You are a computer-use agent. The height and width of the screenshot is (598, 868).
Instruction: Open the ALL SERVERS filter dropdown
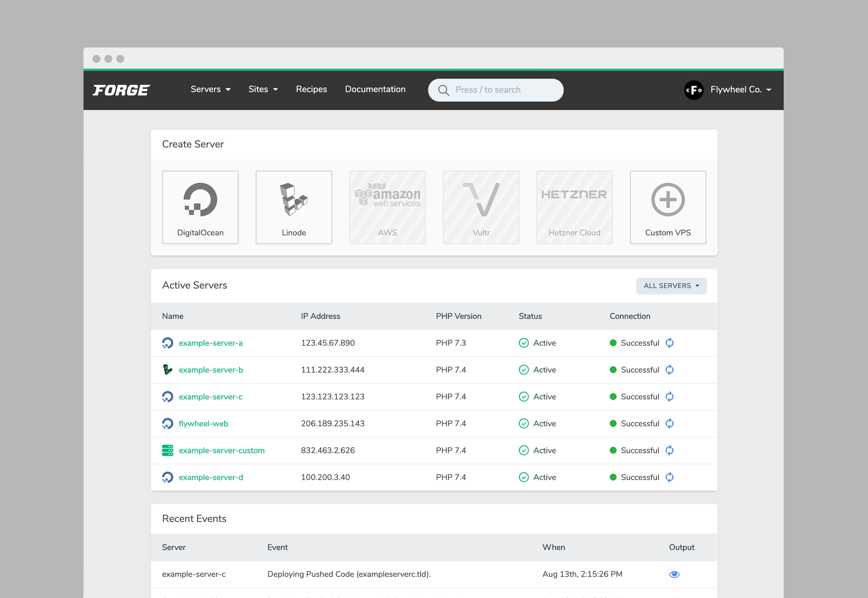[671, 285]
